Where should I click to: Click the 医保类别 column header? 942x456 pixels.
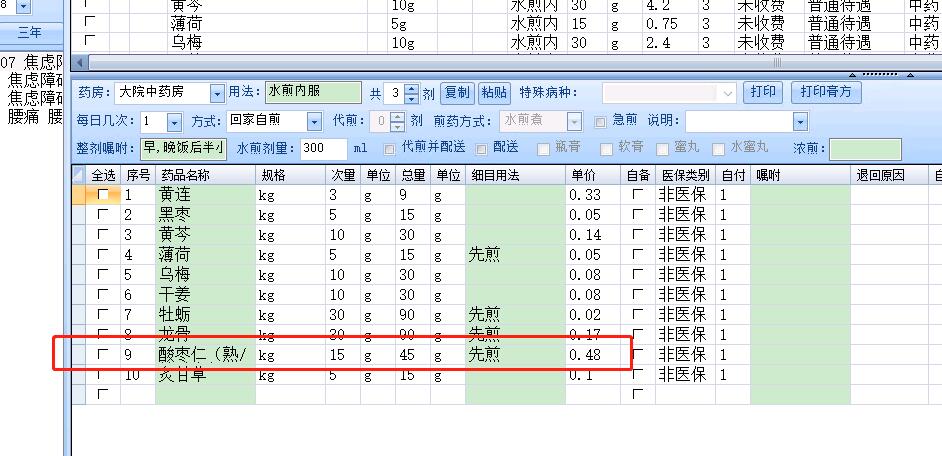coord(685,175)
